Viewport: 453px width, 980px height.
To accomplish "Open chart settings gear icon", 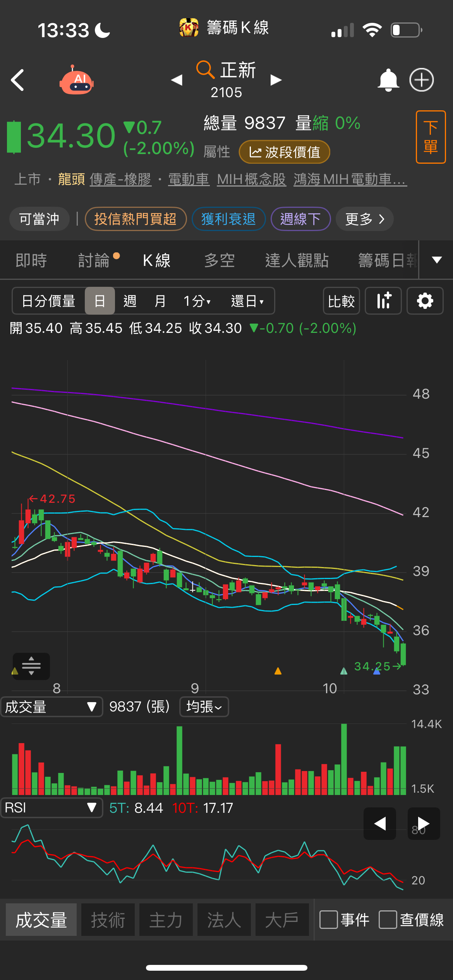I will tap(425, 301).
